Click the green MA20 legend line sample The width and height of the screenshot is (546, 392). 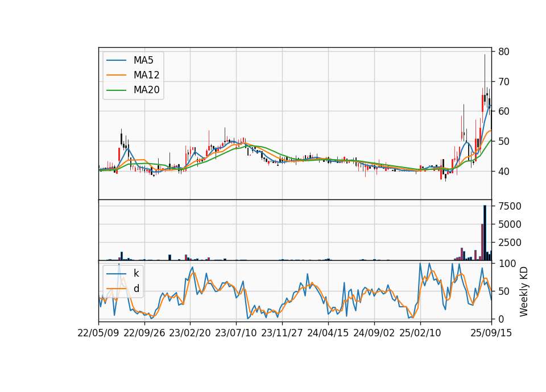pos(116,90)
